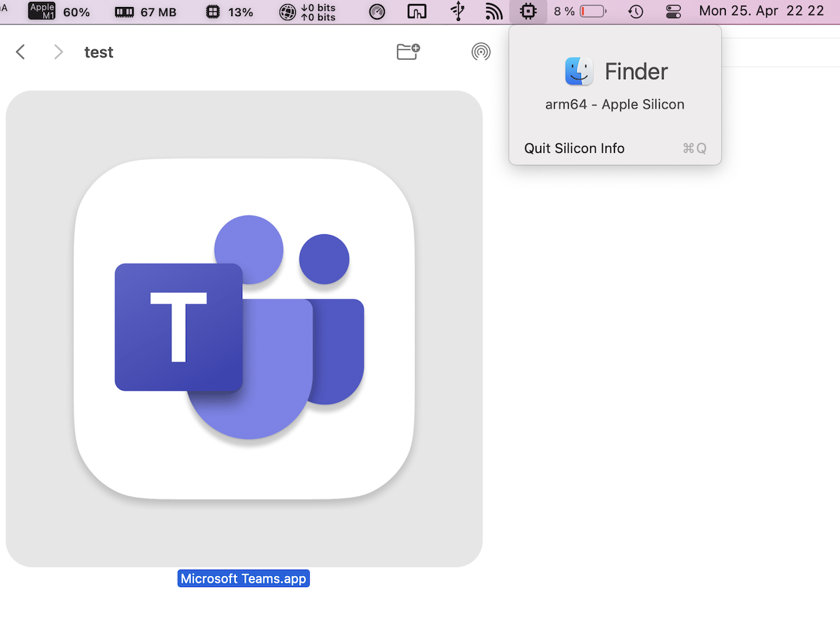Open the network bits traffic monitor
This screenshot has height=626, width=840.
tap(307, 12)
